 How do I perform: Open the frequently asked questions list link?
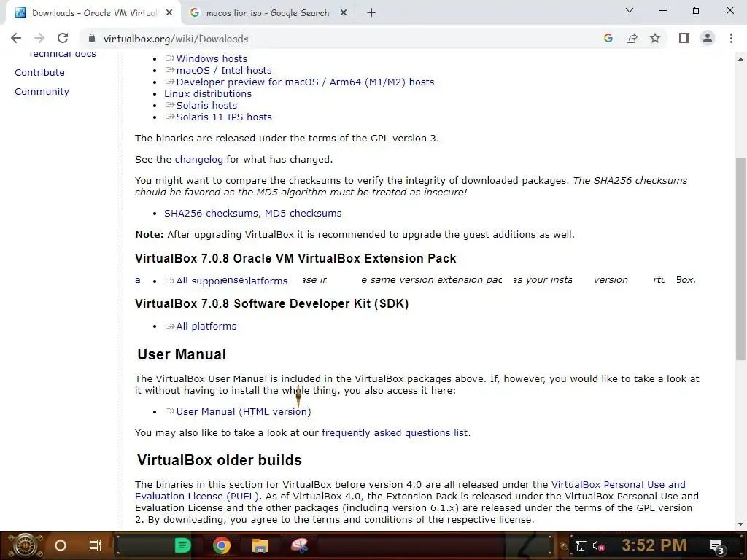(395, 433)
